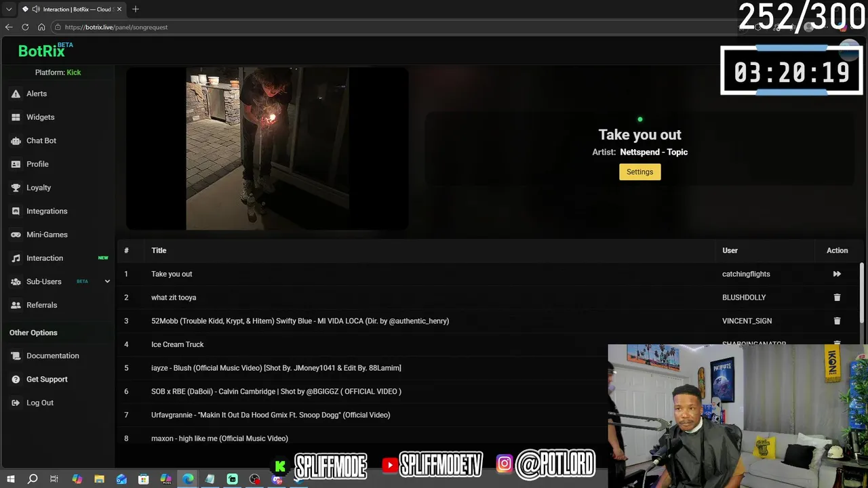
Task: Skip the current song Take you out
Action: 837,274
